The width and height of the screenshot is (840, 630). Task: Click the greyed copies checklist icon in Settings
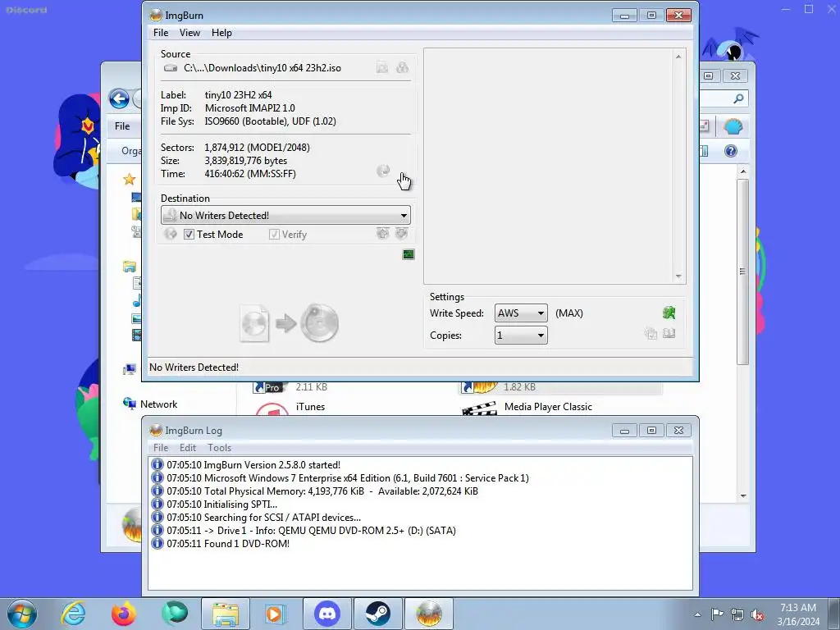[651, 334]
